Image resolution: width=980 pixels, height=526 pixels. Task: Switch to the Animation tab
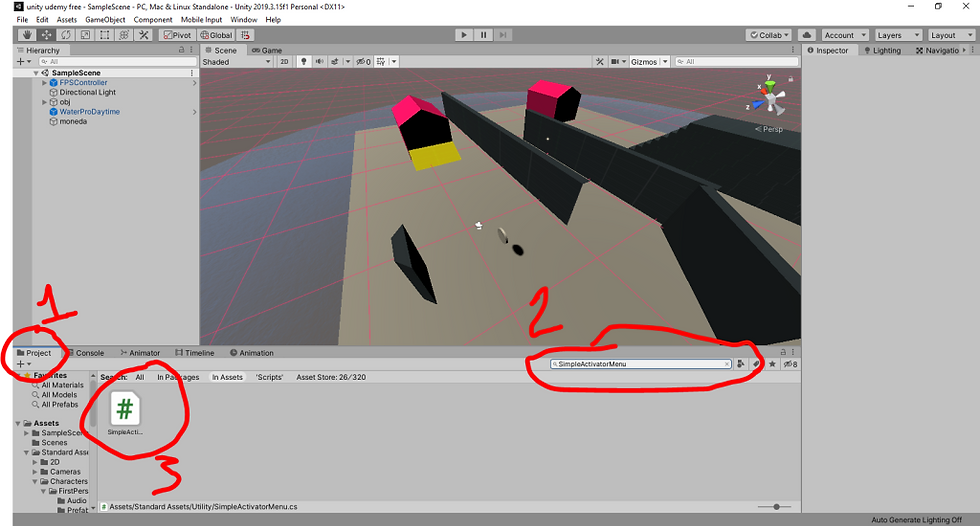coord(252,353)
